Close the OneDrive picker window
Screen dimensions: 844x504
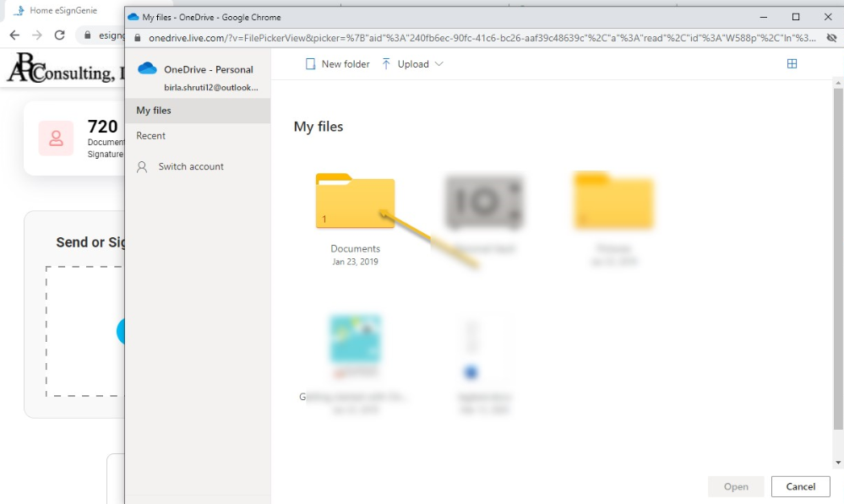[828, 17]
